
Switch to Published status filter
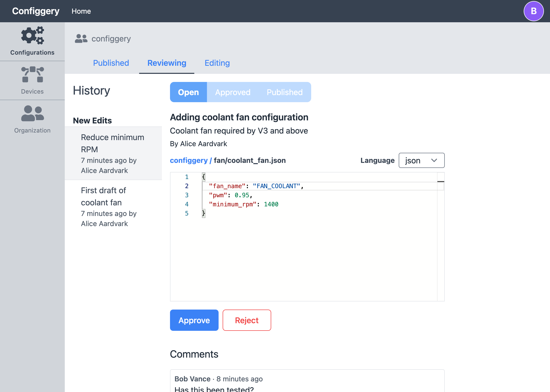(x=285, y=92)
